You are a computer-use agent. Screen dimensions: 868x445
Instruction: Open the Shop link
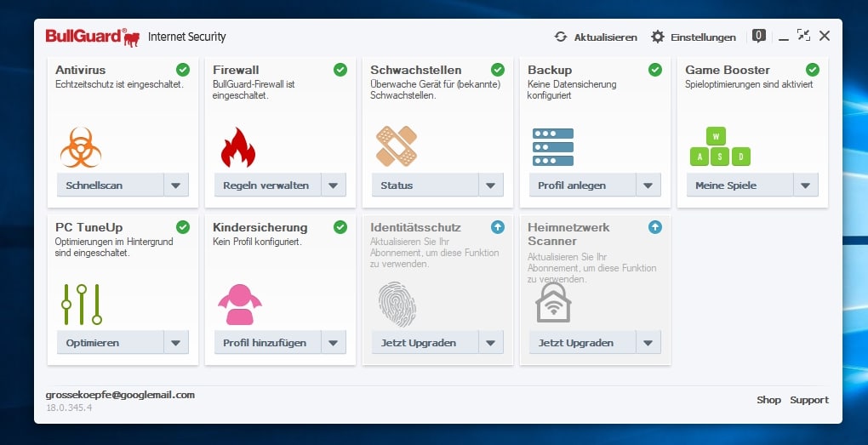[x=769, y=400]
